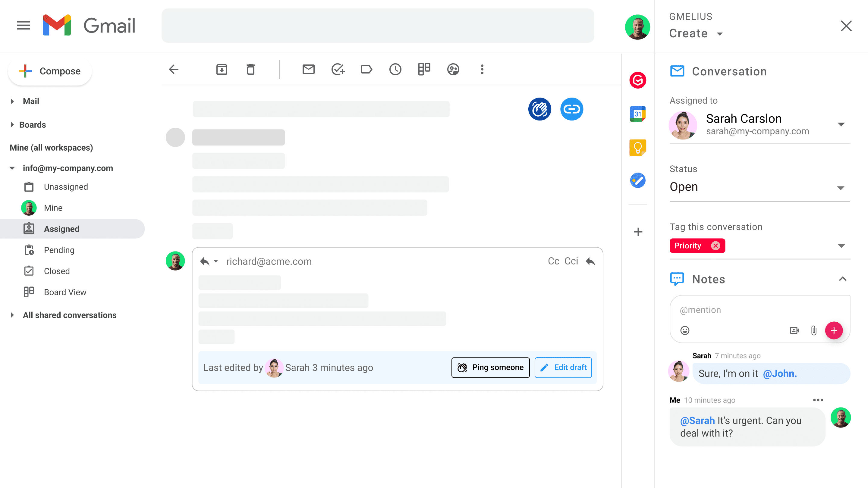Expand the Status dropdown menu
This screenshot has width=868, height=488.
click(x=842, y=187)
